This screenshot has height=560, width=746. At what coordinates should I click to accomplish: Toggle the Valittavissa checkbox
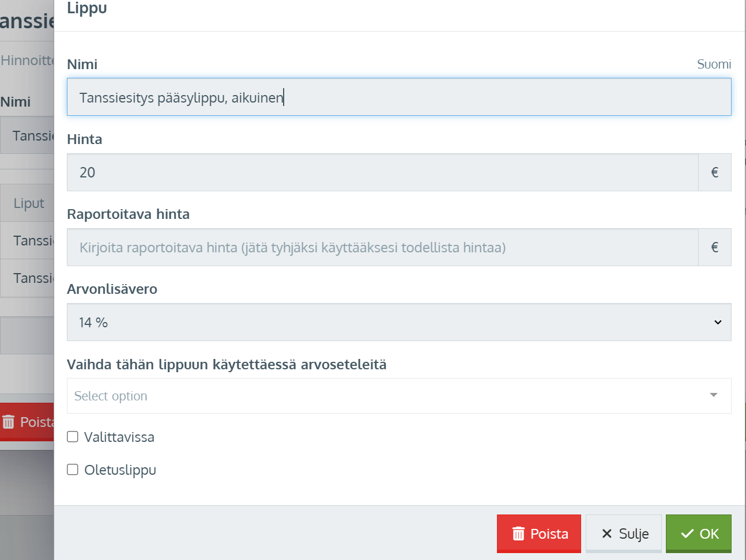pos(73,437)
